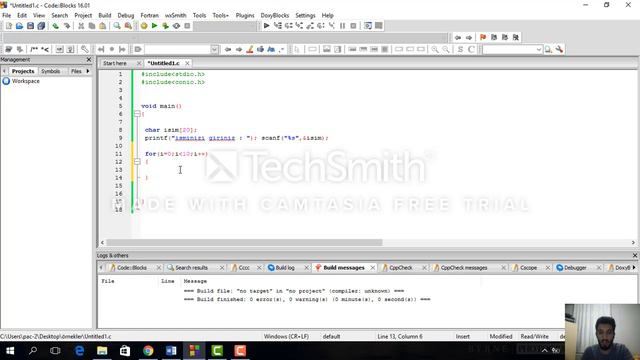Jump back with the left arrow near bookmarks

458,38
